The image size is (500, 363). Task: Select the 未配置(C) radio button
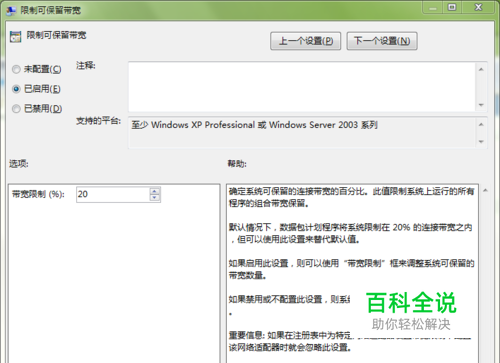point(16,69)
